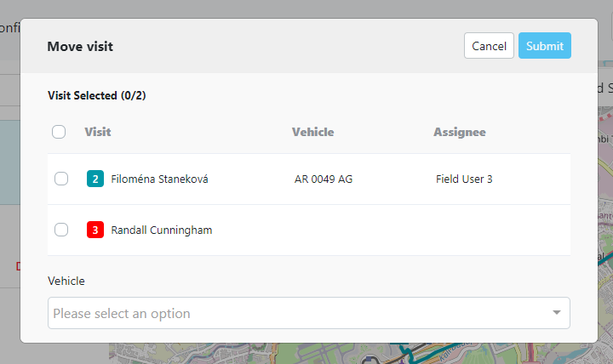Click the teal number 2 visit badge

click(x=95, y=179)
